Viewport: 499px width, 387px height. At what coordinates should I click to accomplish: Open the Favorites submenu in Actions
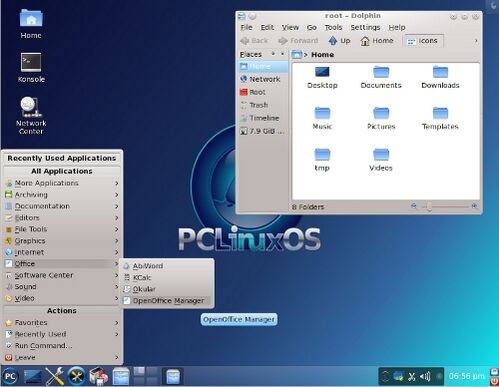pyautogui.click(x=62, y=323)
